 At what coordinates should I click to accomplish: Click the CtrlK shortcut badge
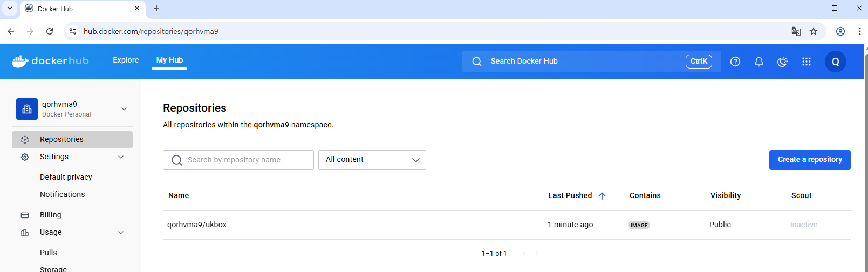(x=699, y=62)
